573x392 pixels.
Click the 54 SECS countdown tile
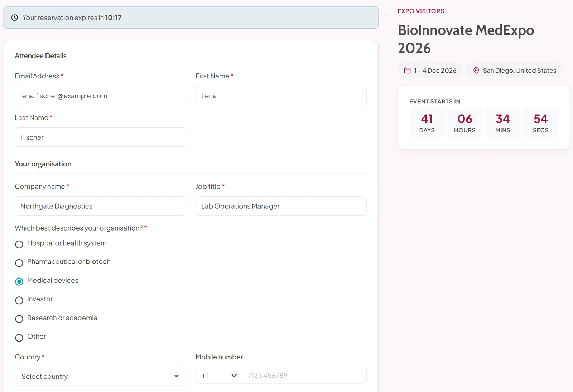tap(541, 123)
